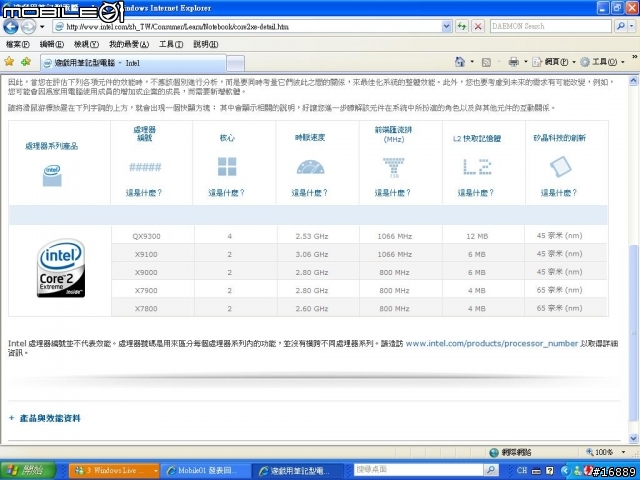Screen dimensions: 640x480
Task: Click the vertical scrollbar up arrow
Action: point(633,80)
